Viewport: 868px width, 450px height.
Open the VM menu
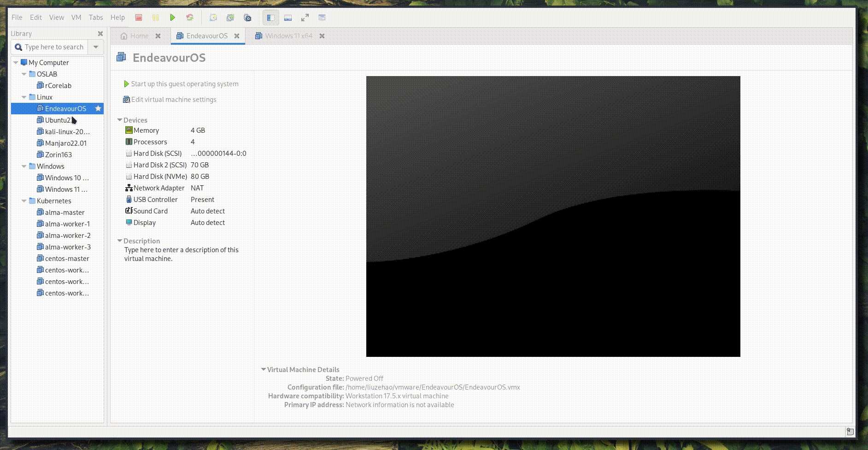(x=76, y=18)
